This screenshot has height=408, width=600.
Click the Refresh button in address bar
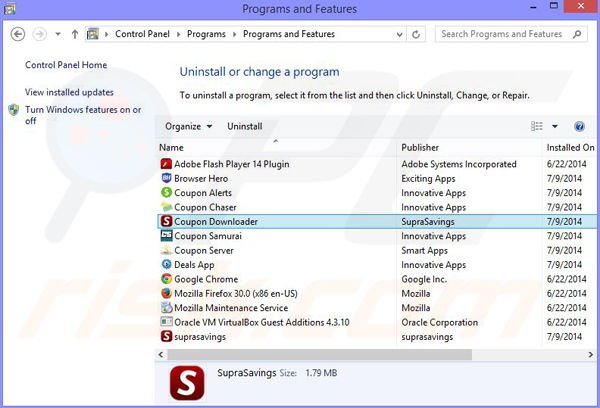point(416,34)
